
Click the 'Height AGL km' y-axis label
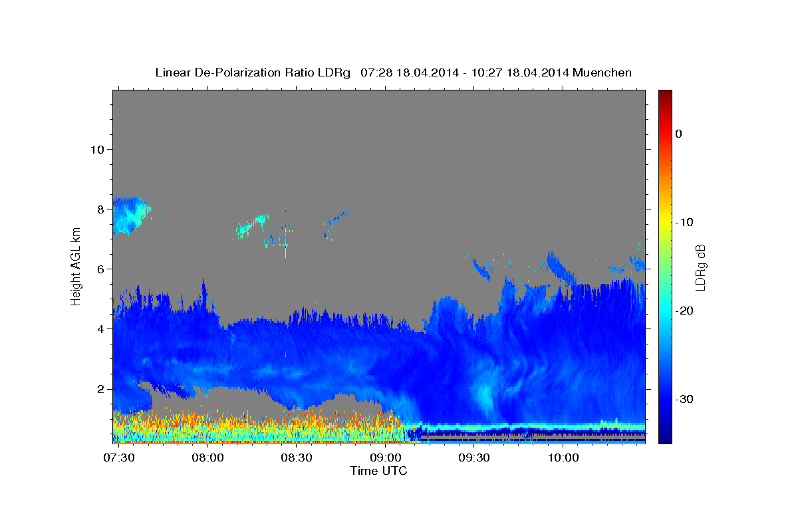point(76,267)
